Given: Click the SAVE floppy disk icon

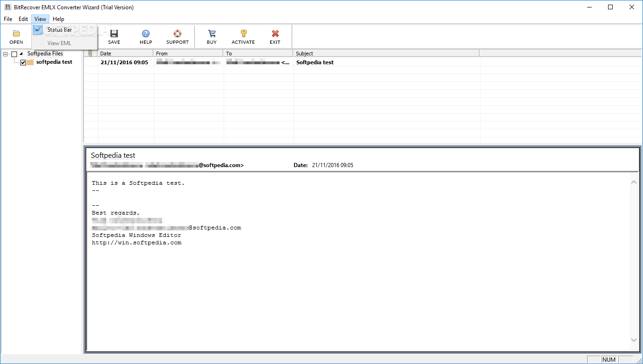Looking at the screenshot, I should tap(114, 34).
